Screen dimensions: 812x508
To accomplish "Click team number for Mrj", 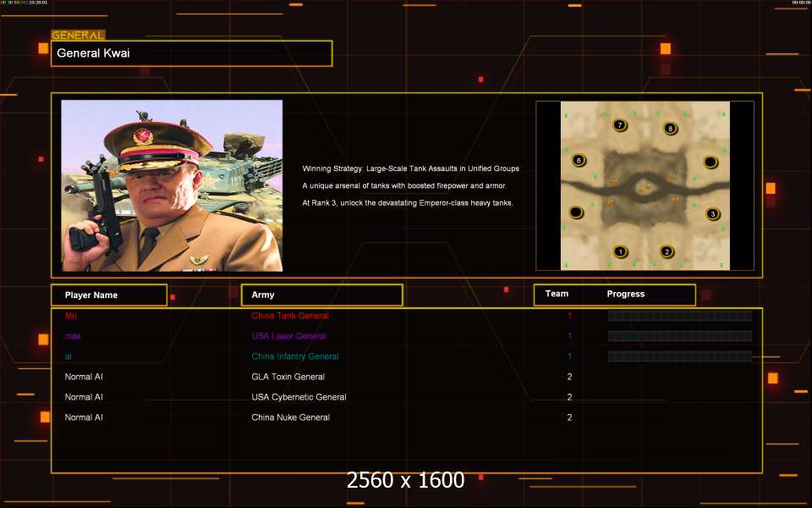I will 569,316.
